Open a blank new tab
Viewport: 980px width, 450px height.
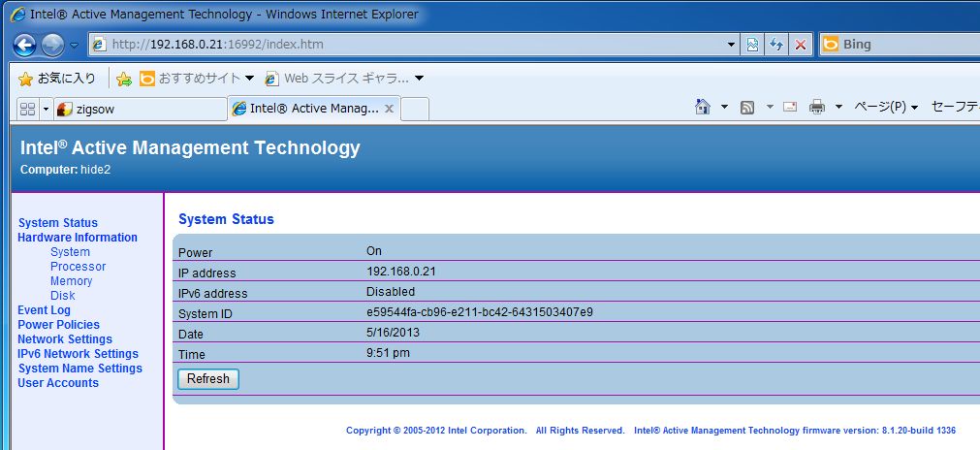click(414, 110)
